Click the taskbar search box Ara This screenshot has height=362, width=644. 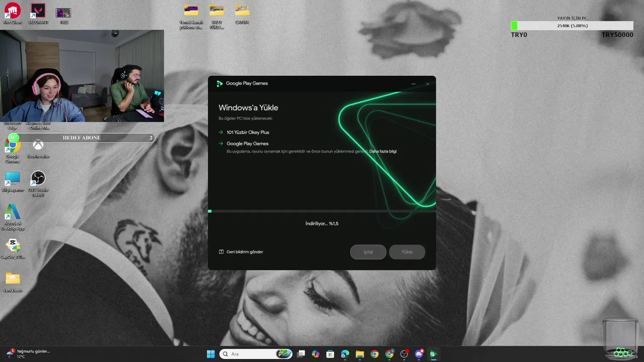256,354
